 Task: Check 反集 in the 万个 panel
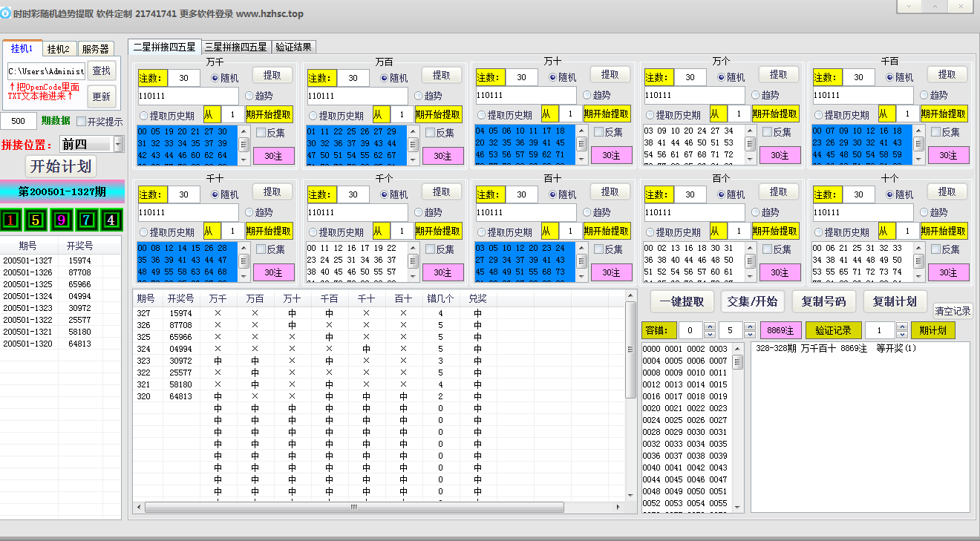(x=777, y=133)
